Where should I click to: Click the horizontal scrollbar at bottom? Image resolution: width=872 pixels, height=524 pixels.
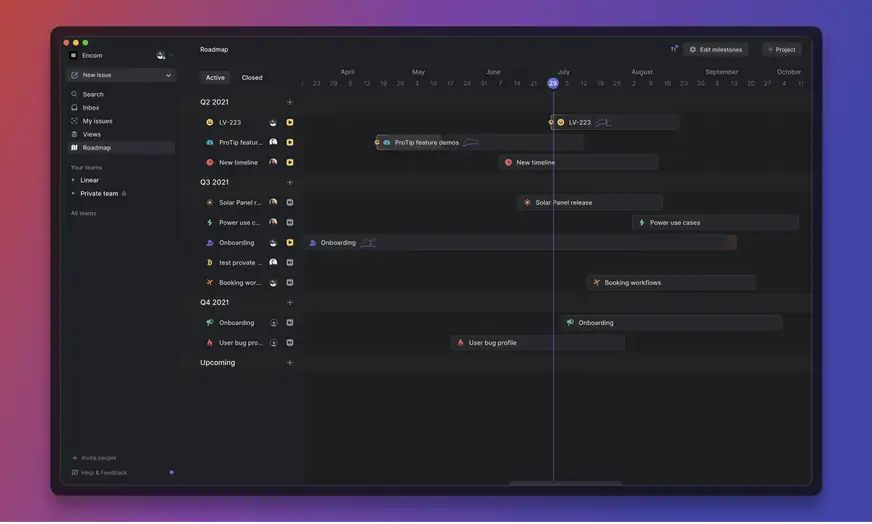click(x=565, y=484)
